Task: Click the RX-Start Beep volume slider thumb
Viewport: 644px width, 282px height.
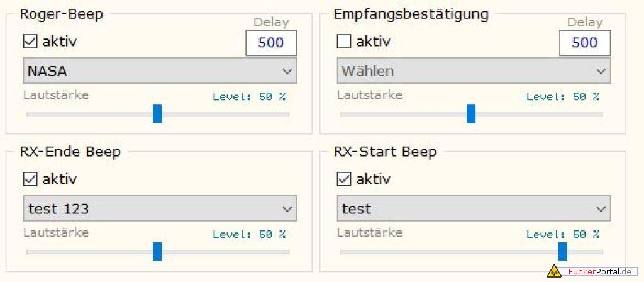Action: click(x=562, y=251)
